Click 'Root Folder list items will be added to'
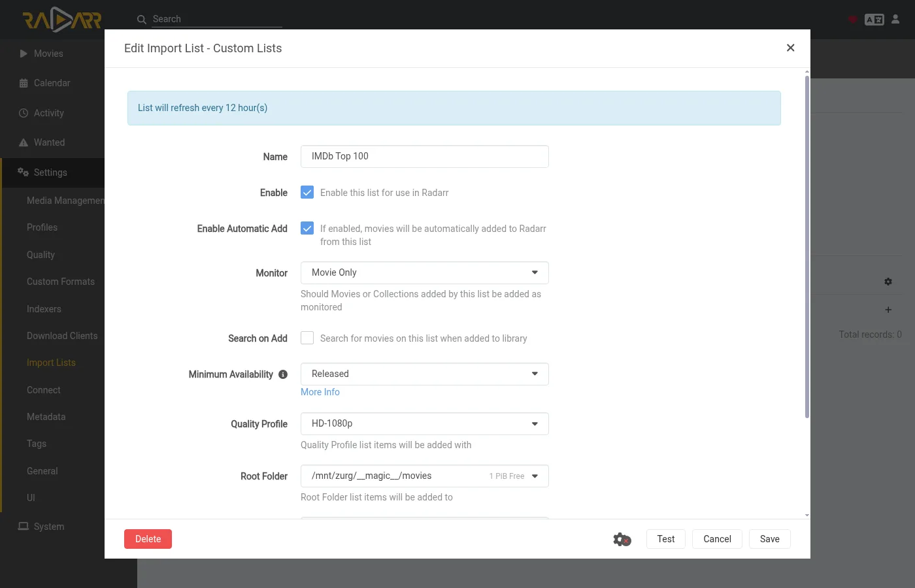Screen dimensions: 915x588 [x=376, y=497]
